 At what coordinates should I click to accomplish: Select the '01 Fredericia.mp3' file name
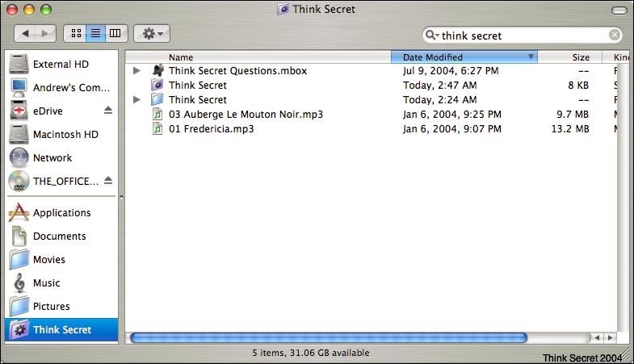tap(211, 129)
